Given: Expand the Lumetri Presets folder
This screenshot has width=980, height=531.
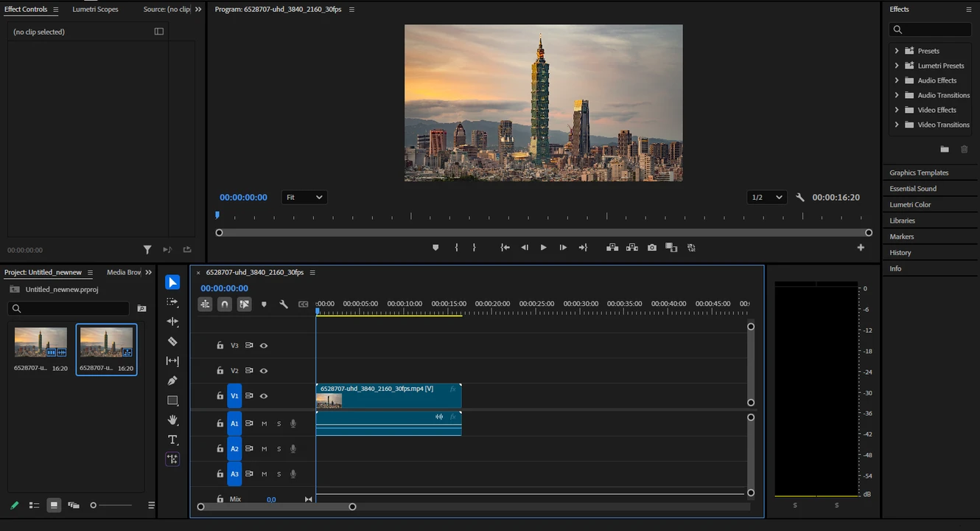Looking at the screenshot, I should click(897, 66).
